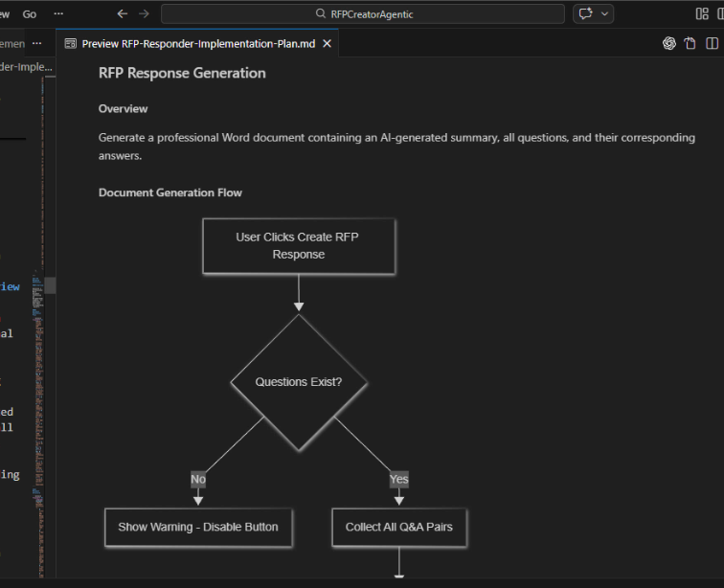This screenshot has height=588, width=724.
Task: Expand the chat dropdown chevron
Action: (x=605, y=14)
